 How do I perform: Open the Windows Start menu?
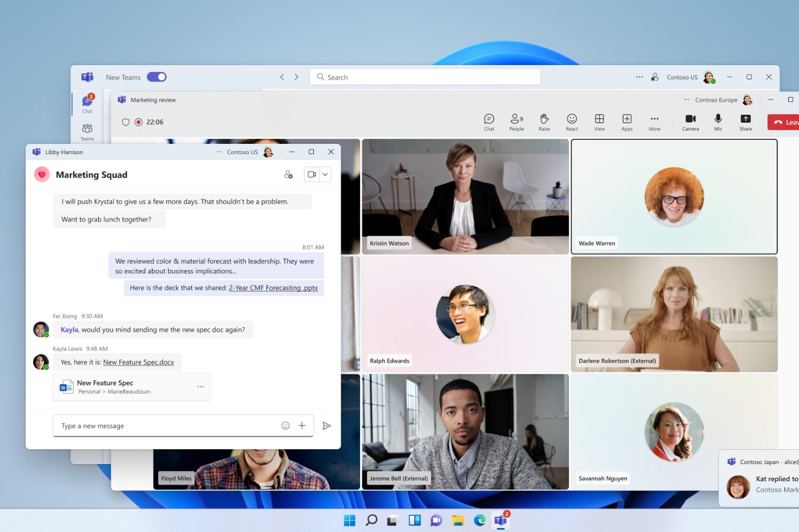(350, 520)
